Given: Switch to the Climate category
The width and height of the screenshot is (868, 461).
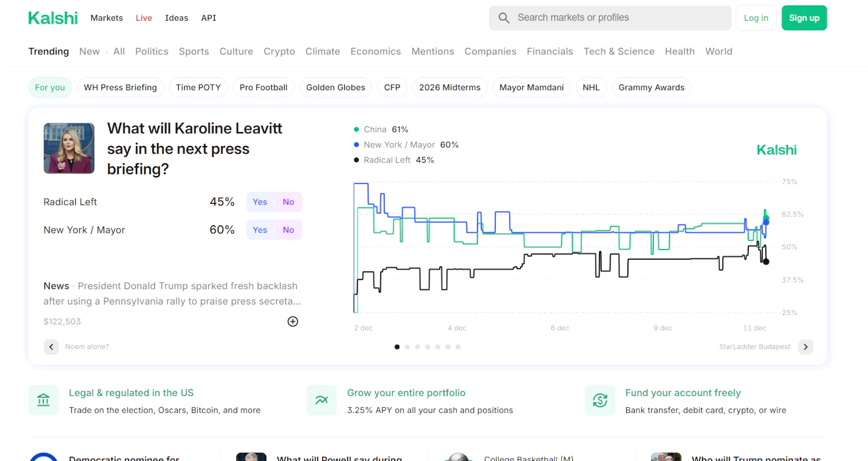Looking at the screenshot, I should pos(323,52).
